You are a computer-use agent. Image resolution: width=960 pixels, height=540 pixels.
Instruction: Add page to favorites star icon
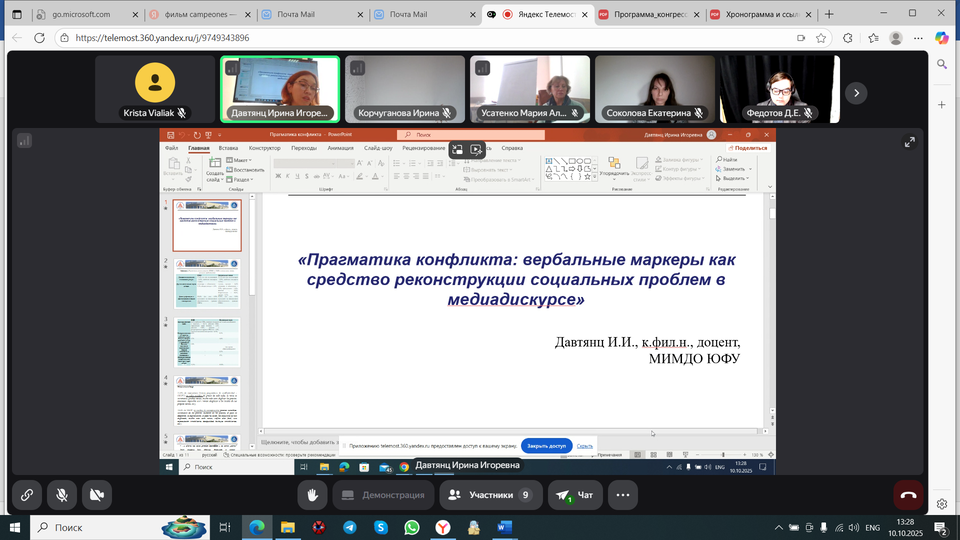(x=823, y=38)
